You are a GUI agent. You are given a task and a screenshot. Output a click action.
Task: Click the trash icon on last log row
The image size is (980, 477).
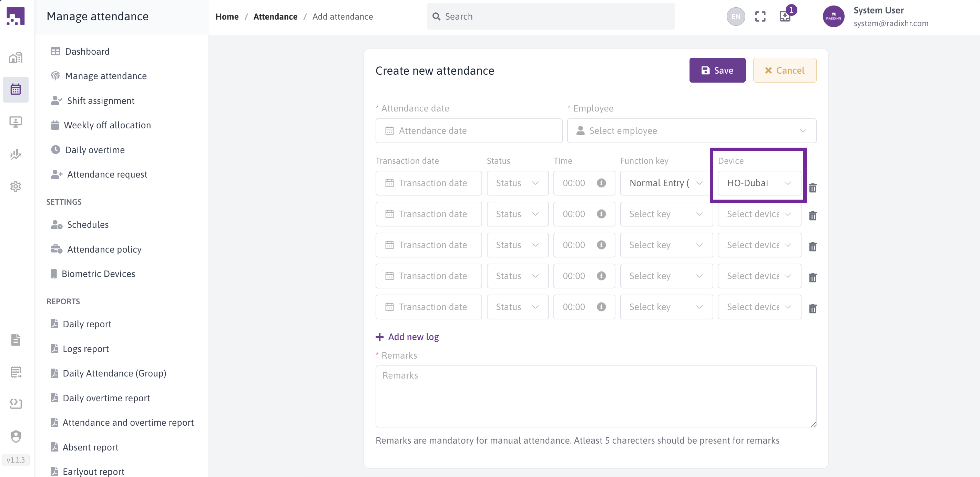point(813,308)
